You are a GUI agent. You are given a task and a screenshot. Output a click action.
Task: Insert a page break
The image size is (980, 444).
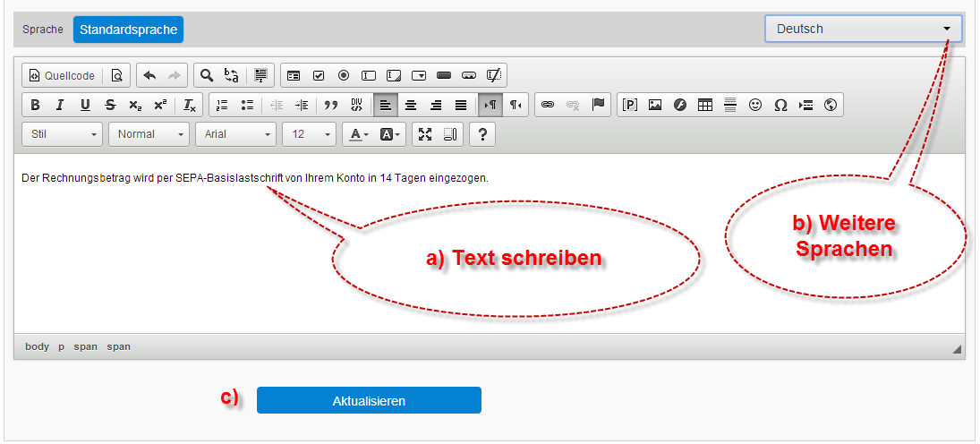click(x=805, y=105)
